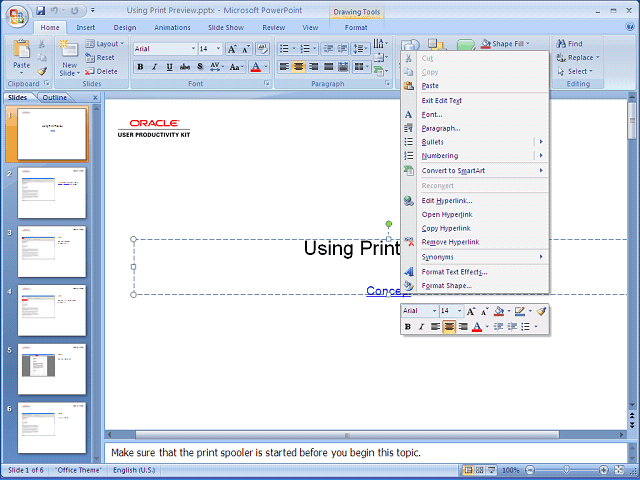The height and width of the screenshot is (480, 640).
Task: Switch to the Design ribbon tab
Action: click(x=124, y=27)
